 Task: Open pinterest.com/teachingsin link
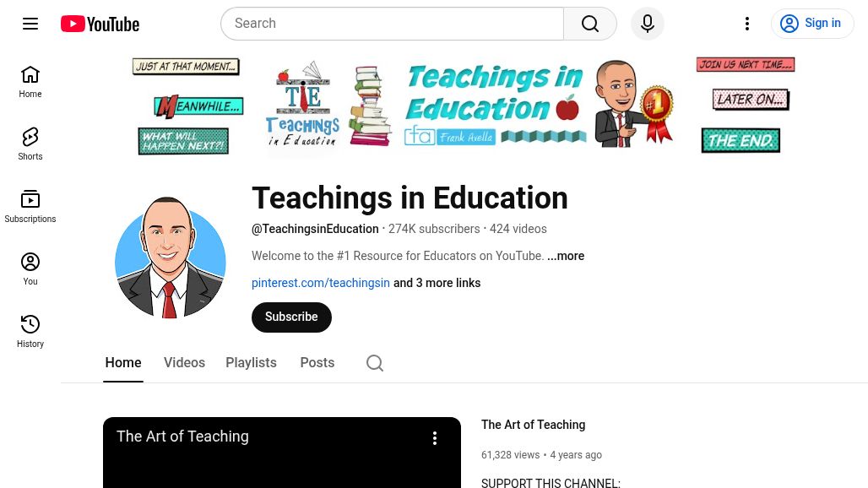[321, 283]
